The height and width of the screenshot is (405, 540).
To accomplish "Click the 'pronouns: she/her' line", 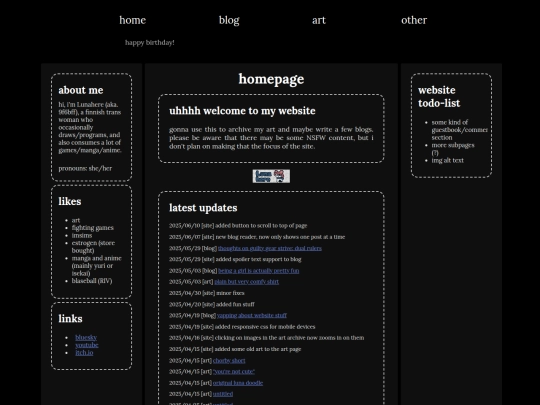I will 85,168.
